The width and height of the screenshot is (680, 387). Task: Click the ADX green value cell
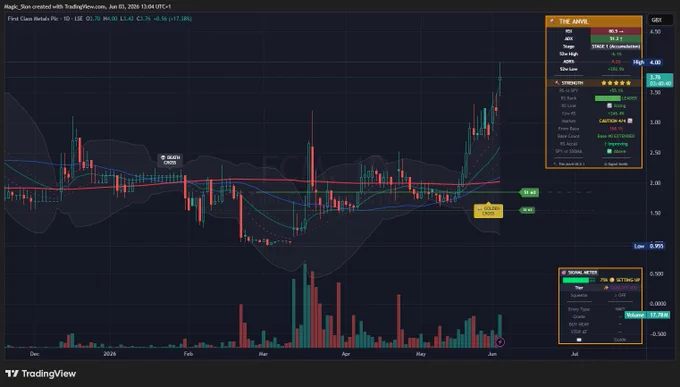pyautogui.click(x=616, y=39)
